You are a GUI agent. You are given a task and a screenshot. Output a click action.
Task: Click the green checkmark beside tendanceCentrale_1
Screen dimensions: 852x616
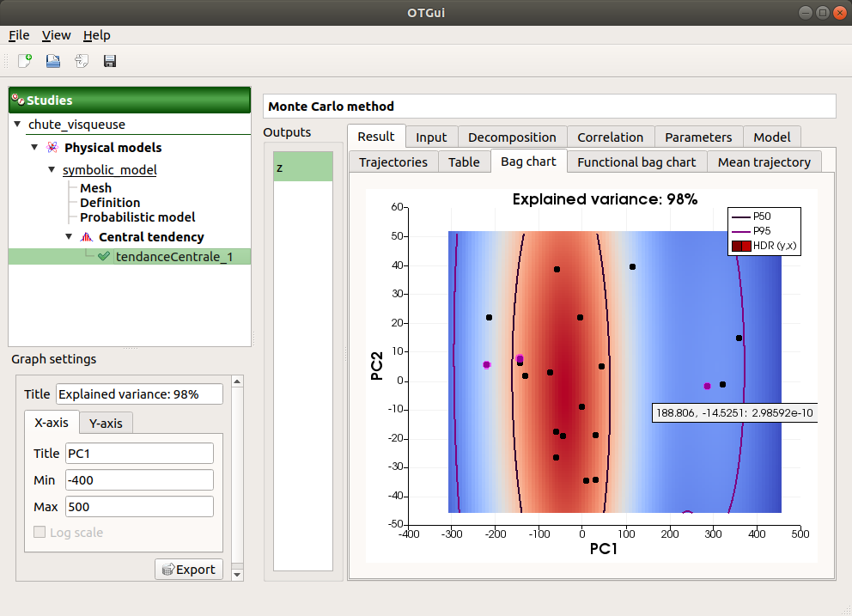[104, 256]
